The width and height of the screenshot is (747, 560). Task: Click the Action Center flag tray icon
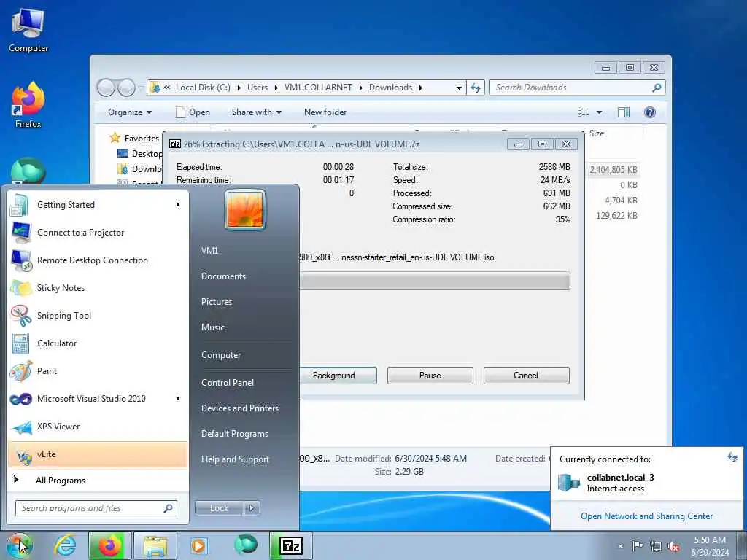coord(637,545)
